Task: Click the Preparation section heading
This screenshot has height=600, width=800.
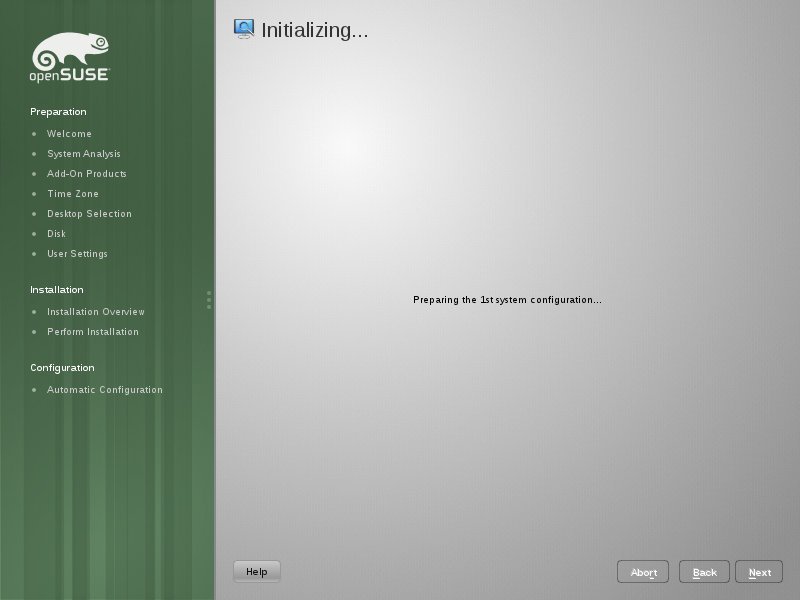Action: [58, 112]
